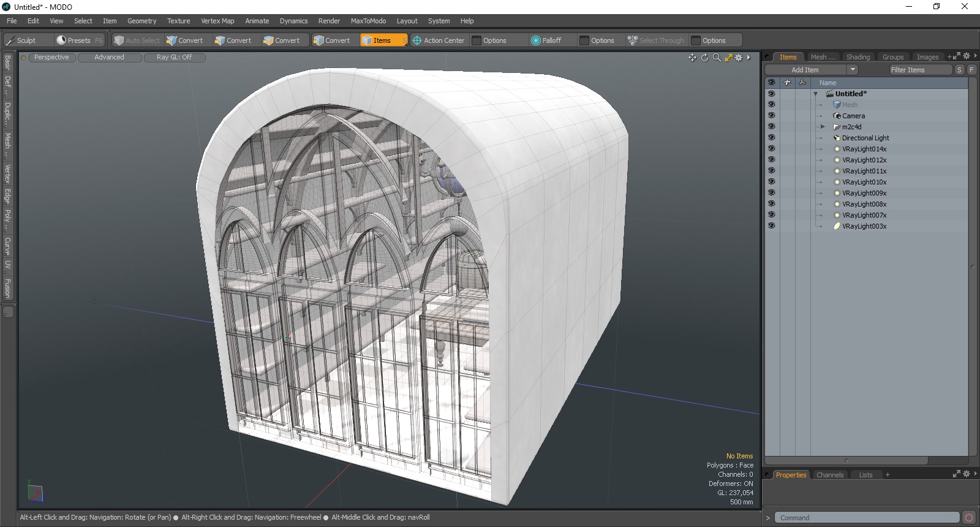Click the Add Item button

(805, 70)
